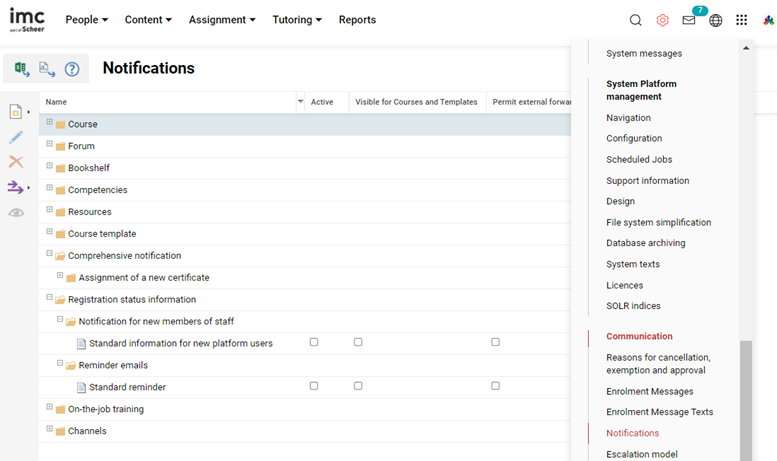Select Escalation model in side panel
Viewport: 777px width, 461px height.
pos(641,454)
